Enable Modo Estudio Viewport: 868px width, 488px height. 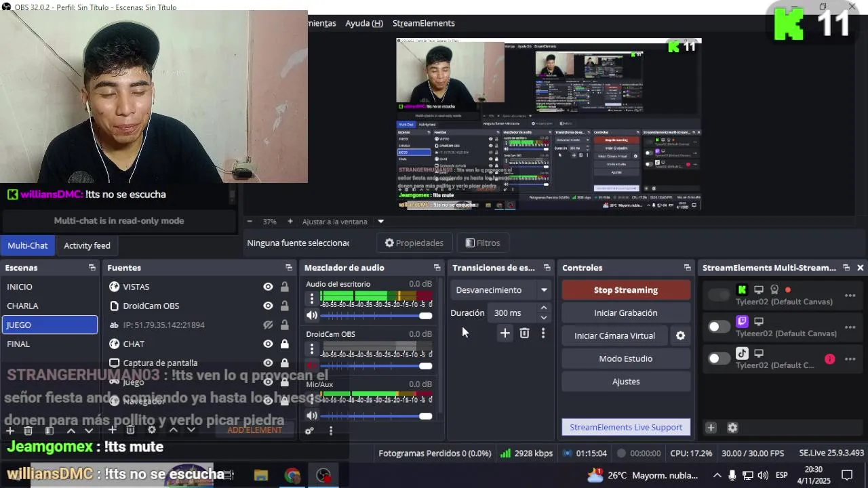pyautogui.click(x=626, y=359)
